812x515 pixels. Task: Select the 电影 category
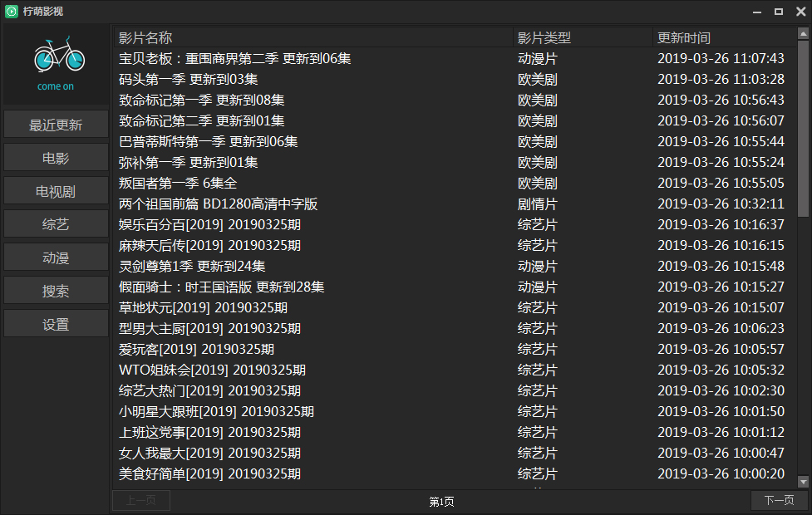point(55,157)
